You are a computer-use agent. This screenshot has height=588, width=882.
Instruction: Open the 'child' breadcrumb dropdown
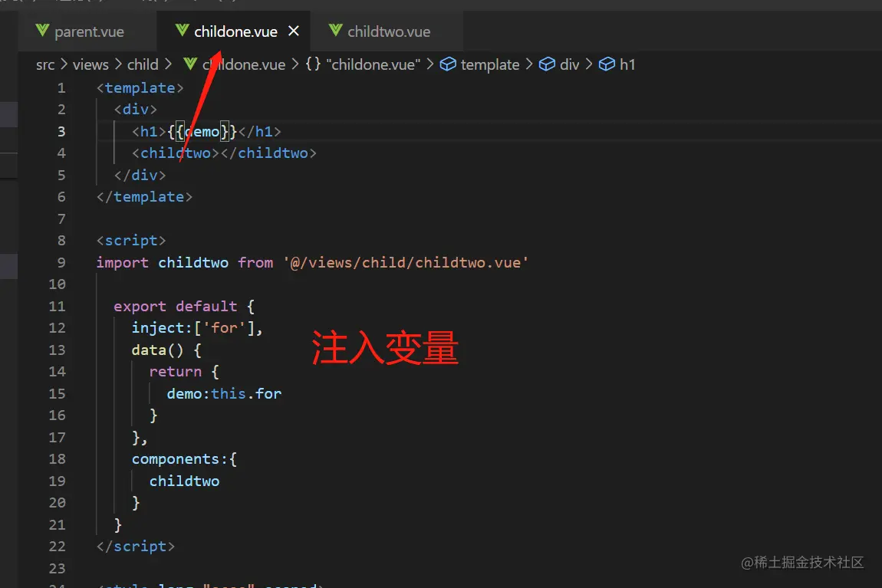(142, 64)
